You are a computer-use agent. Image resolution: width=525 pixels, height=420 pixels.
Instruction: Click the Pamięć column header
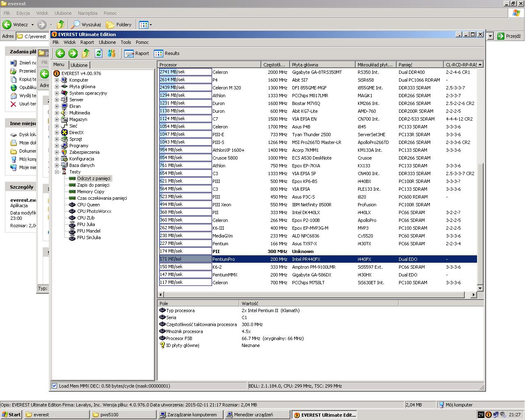click(x=420, y=65)
